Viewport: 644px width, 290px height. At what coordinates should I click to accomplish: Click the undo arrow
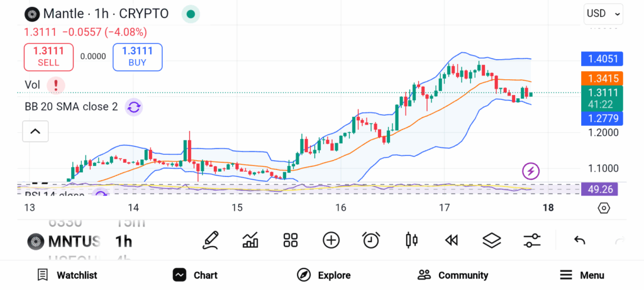[x=579, y=240]
